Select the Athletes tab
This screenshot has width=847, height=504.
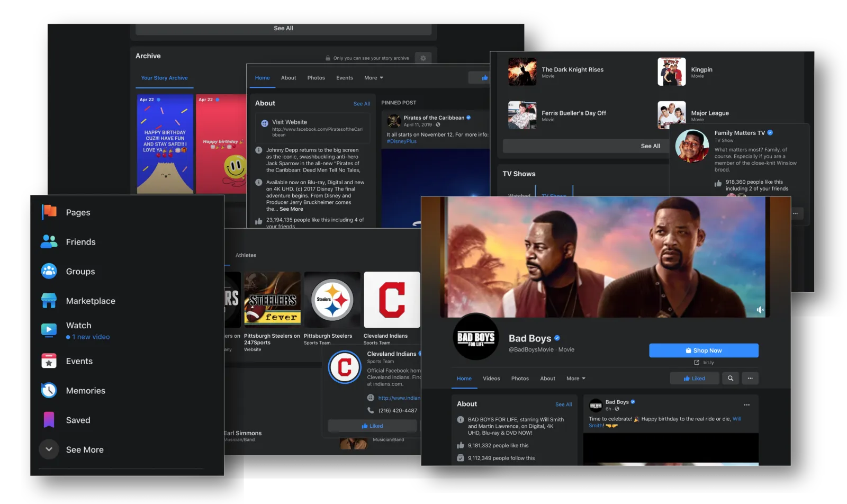pos(246,255)
